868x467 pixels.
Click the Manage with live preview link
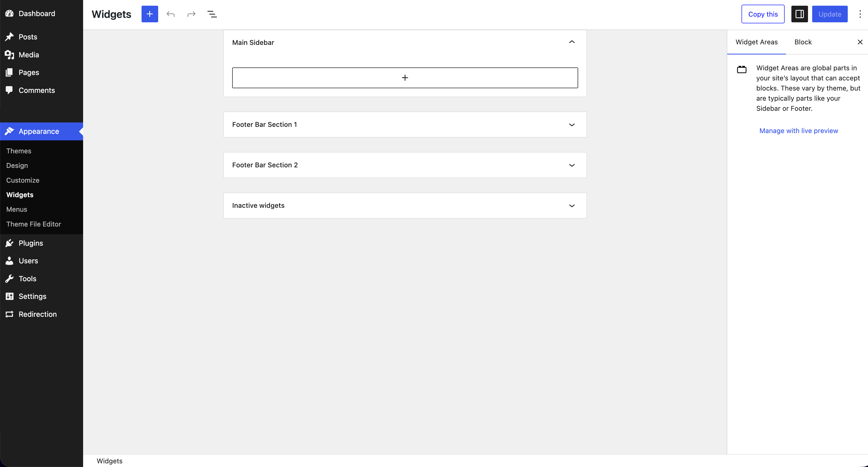799,131
